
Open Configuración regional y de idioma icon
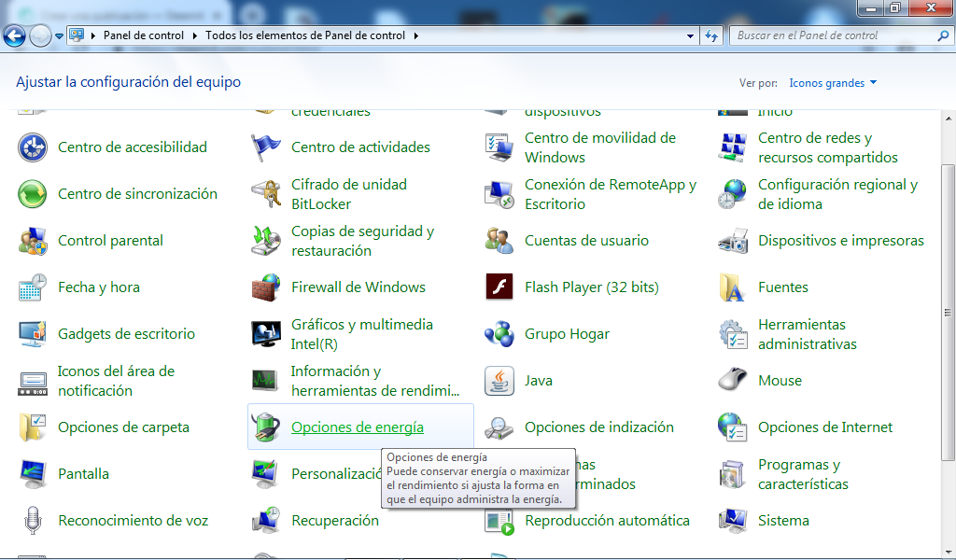[x=733, y=194]
